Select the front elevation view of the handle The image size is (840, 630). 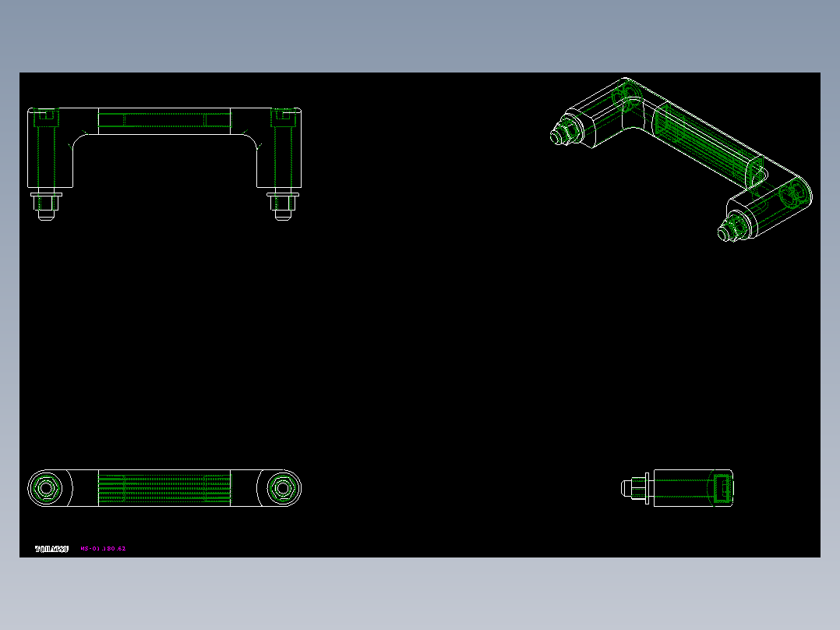pos(164,164)
